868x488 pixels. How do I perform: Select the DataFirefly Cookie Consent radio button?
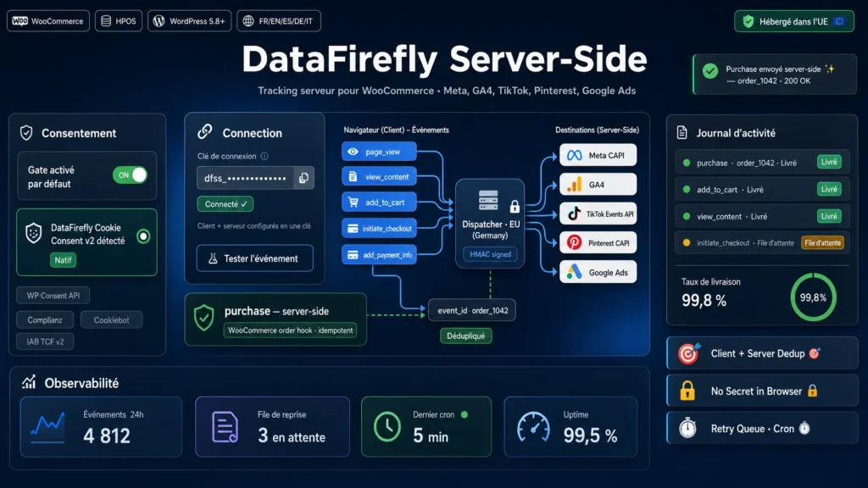tap(143, 236)
